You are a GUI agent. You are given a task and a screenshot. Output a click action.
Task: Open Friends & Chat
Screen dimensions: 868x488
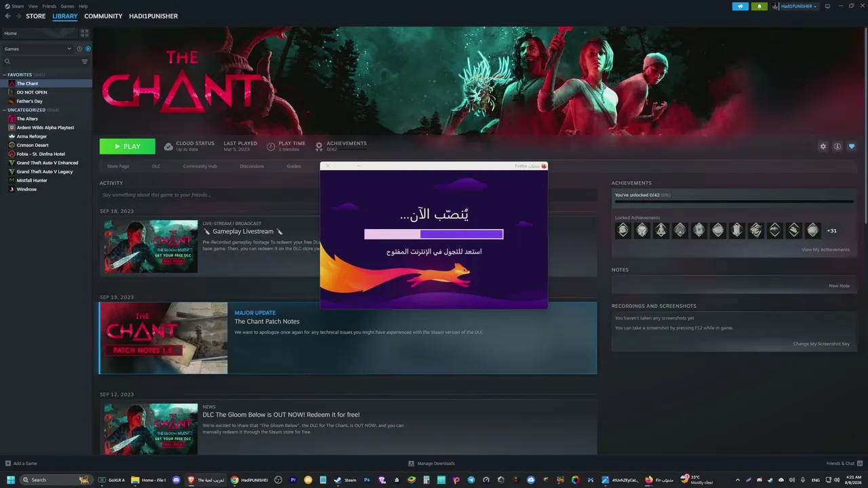844,464
